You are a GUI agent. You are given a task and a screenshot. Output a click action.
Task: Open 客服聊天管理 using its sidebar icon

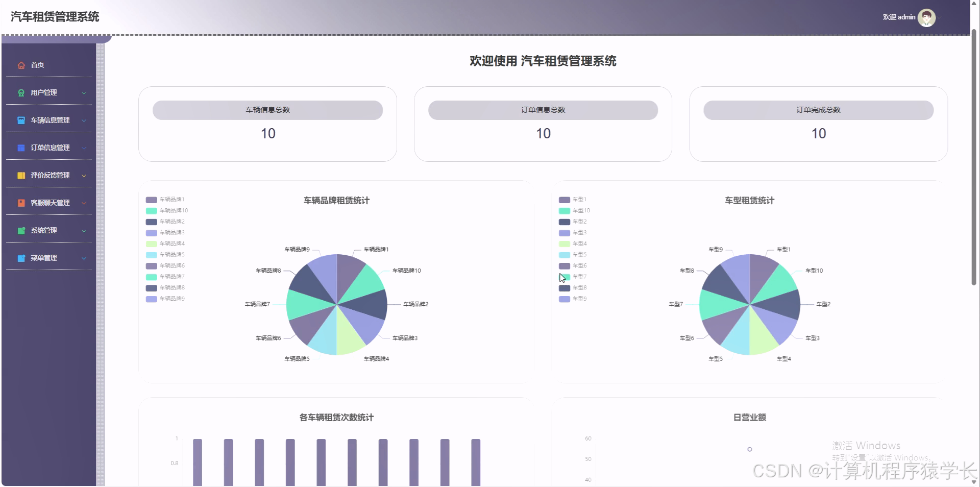tap(21, 203)
